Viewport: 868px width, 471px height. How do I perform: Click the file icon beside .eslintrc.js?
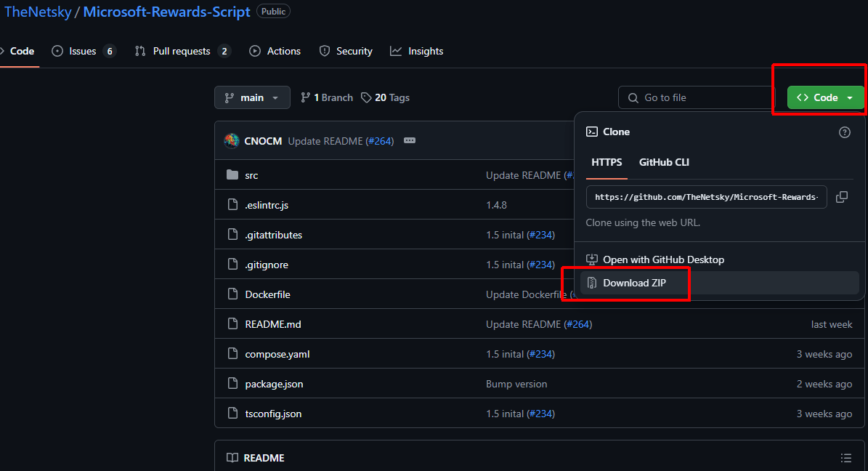232,205
